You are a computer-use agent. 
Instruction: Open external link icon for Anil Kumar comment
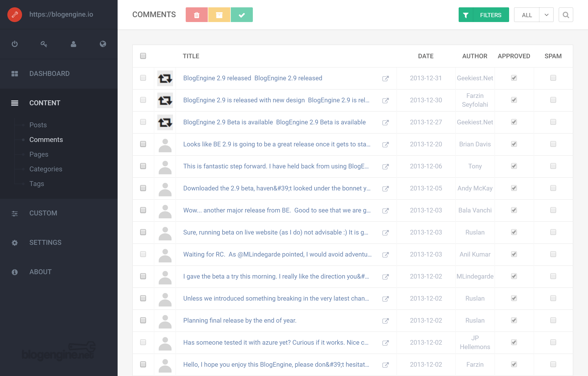pyautogui.click(x=386, y=255)
